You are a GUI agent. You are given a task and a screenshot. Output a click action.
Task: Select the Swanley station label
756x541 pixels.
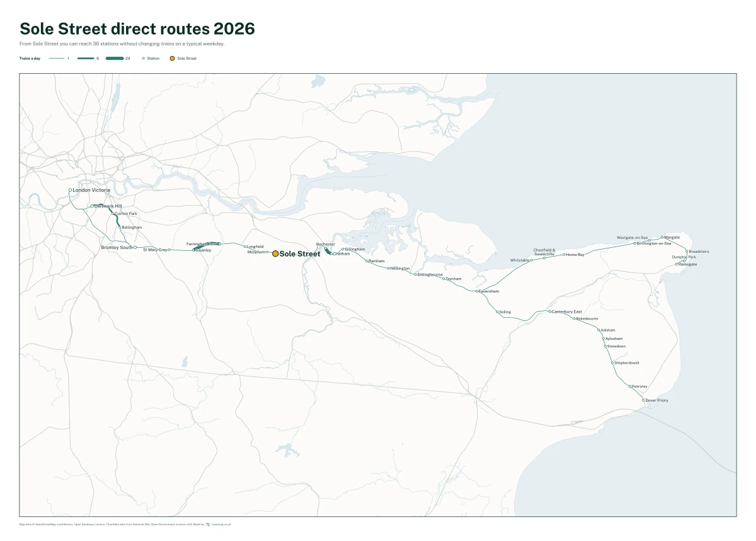click(x=203, y=250)
